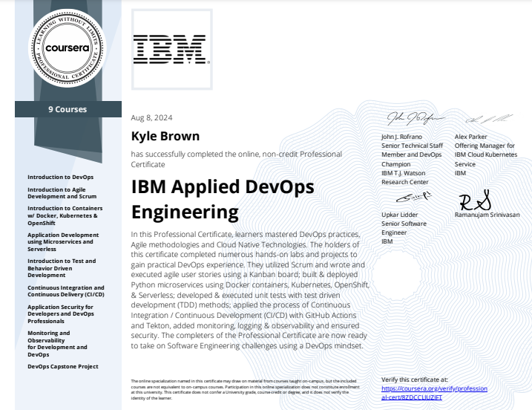This screenshot has height=410, width=532.
Task: Click 'Introduction to Agile Development and Scrum'
Action: pyautogui.click(x=62, y=193)
